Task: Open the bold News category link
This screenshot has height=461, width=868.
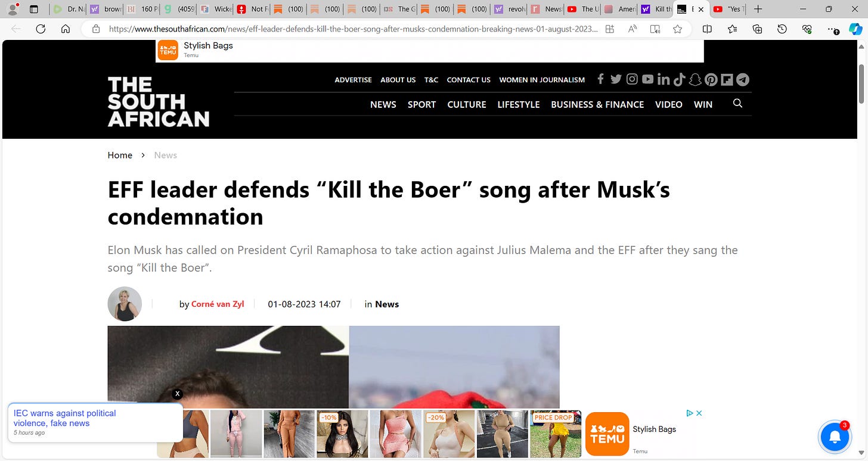Action: coord(387,304)
